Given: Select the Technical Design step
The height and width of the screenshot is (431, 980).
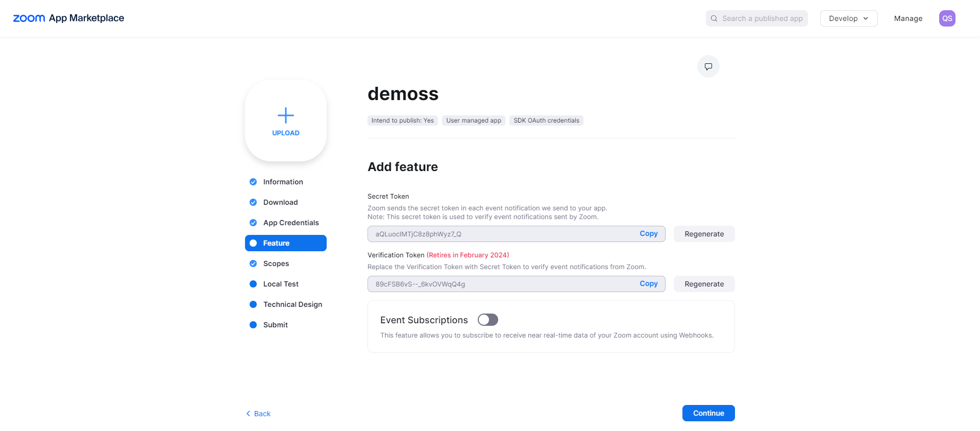Looking at the screenshot, I should (x=292, y=304).
